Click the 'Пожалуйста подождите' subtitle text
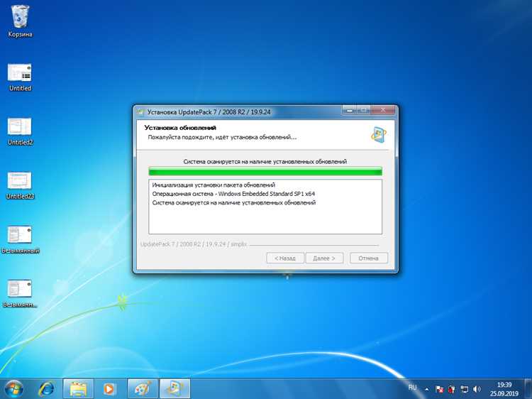The image size is (532, 399). coord(222,137)
